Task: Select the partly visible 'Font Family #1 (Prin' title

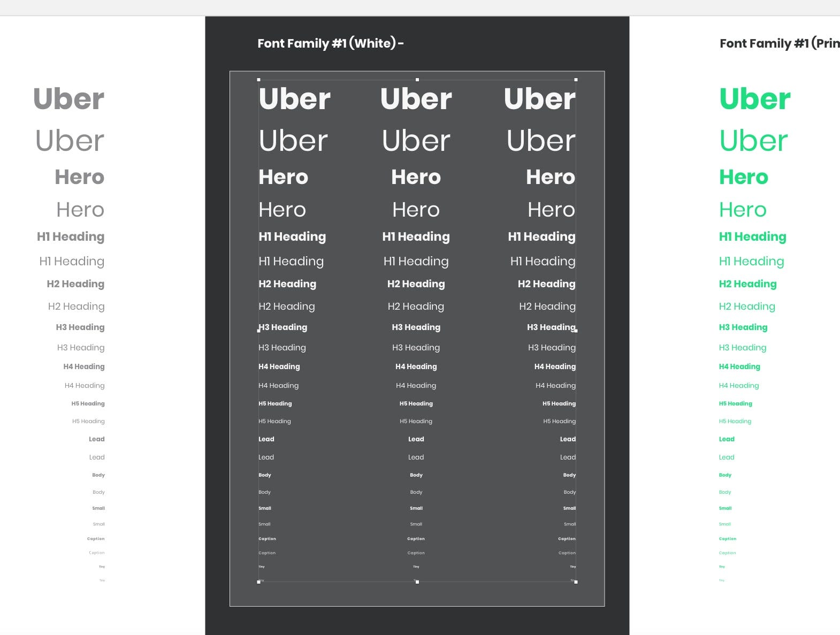Action: tap(780, 43)
